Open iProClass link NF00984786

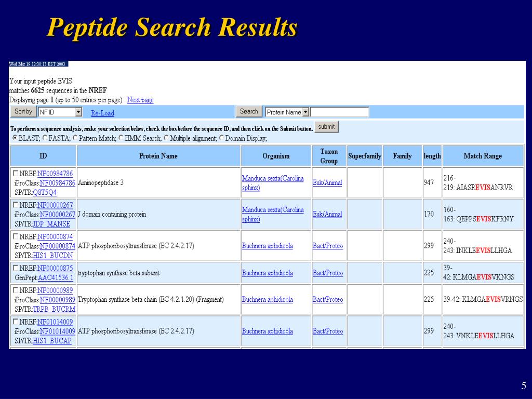click(x=58, y=183)
